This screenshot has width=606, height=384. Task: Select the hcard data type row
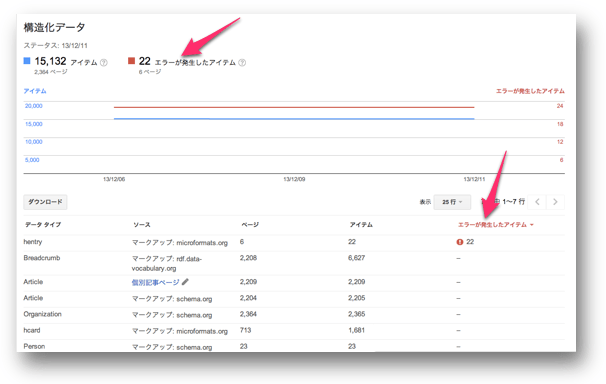[294, 331]
